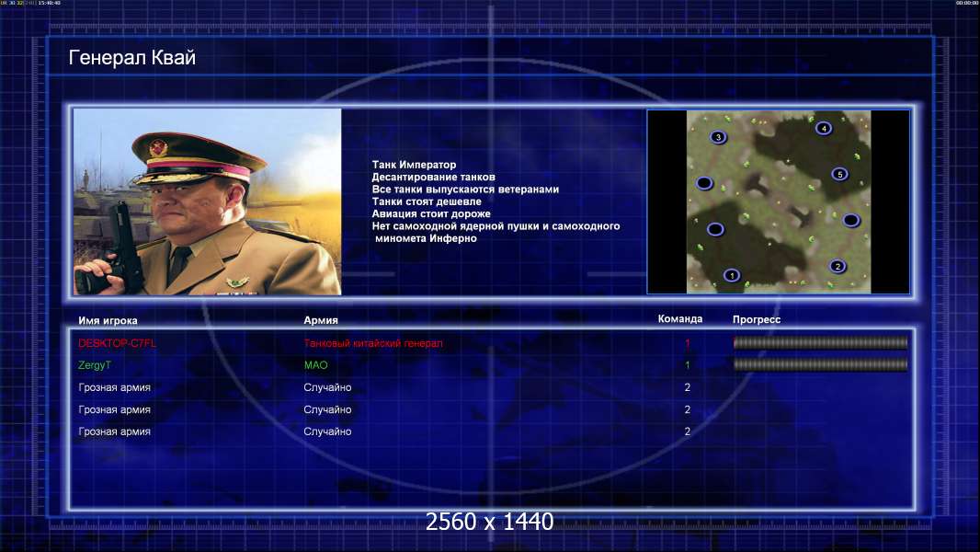The width and height of the screenshot is (980, 552).
Task: Click team number for DESKTOP-C7FL
Action: tap(687, 343)
